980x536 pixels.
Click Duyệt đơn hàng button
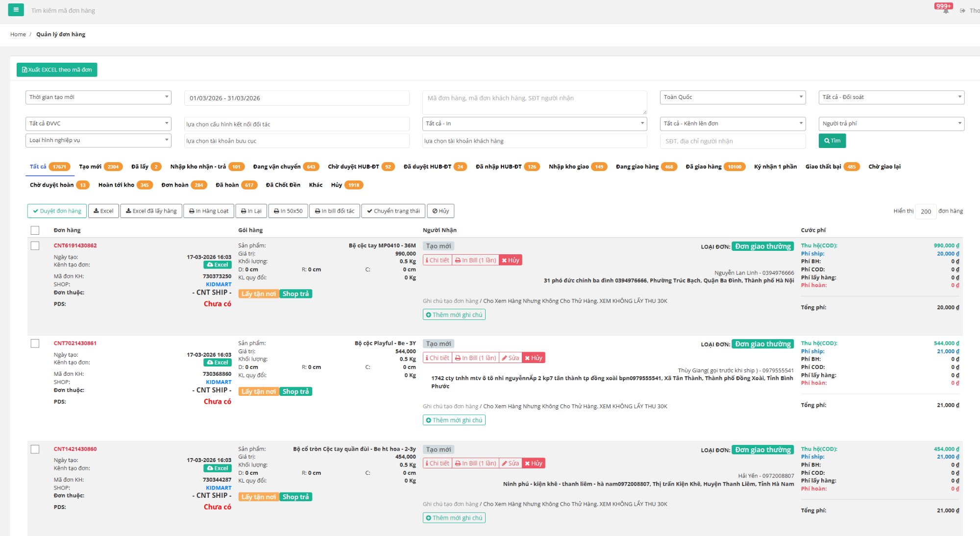57,211
